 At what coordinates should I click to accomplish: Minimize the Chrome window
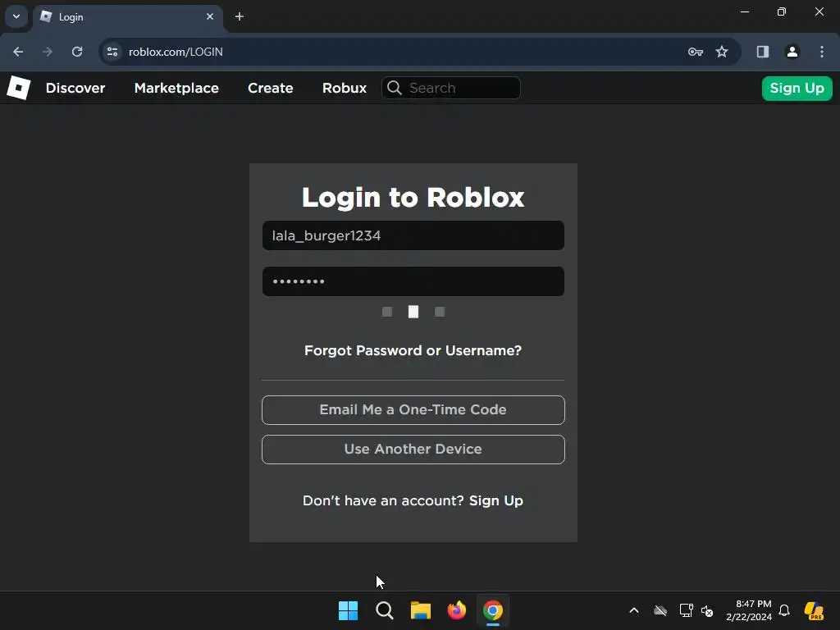pos(745,11)
